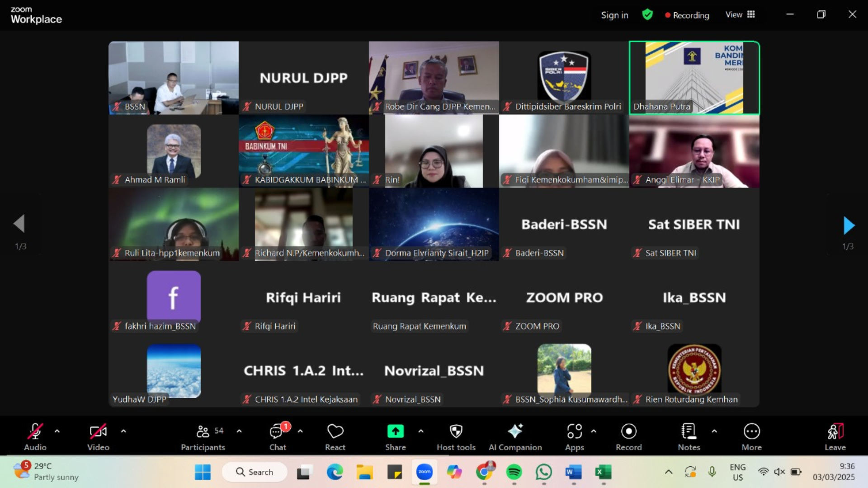
Task: Open the green encryption shield info
Action: point(647,14)
